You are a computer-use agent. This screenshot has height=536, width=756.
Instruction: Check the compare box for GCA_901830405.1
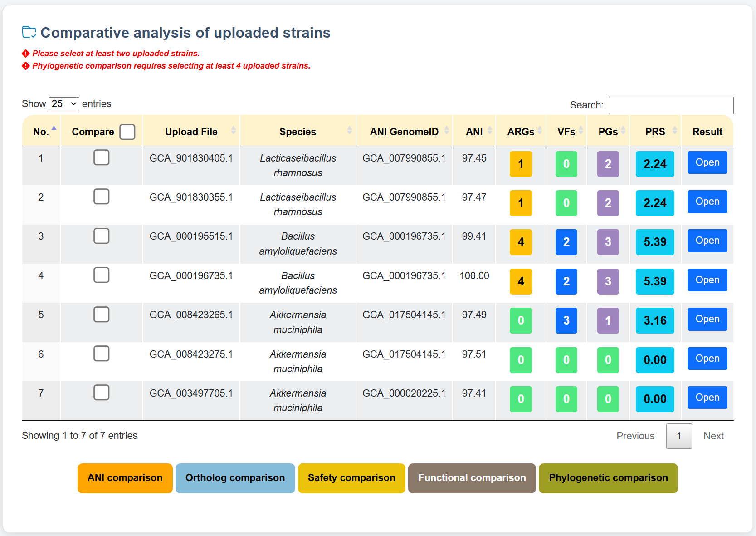[x=102, y=158]
